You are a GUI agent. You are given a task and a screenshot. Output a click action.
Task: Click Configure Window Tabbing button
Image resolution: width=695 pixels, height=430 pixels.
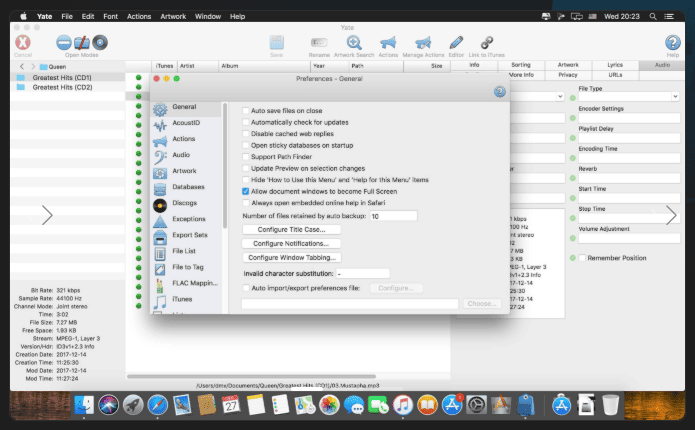pyautogui.click(x=292, y=258)
